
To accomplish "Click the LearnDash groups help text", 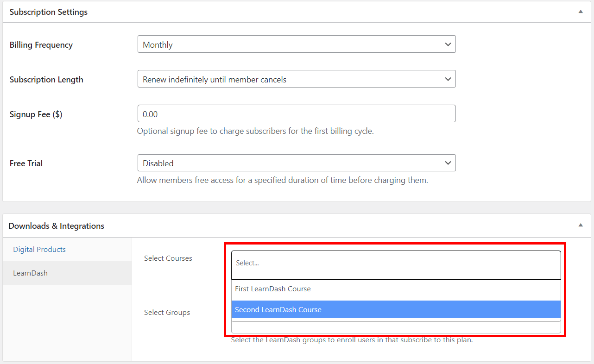I will (352, 340).
